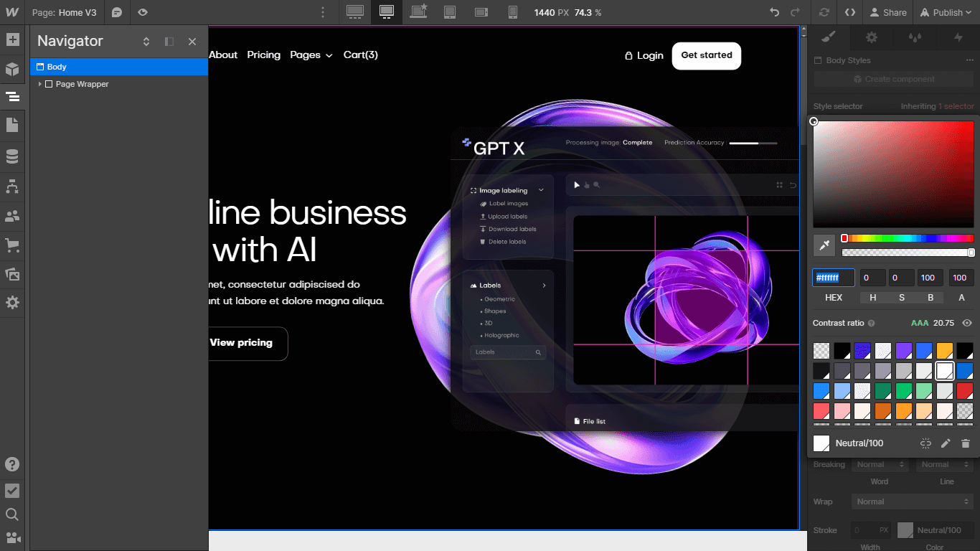Open the Logic flows icon
Screen dimensions: 980x551
tap(12, 187)
